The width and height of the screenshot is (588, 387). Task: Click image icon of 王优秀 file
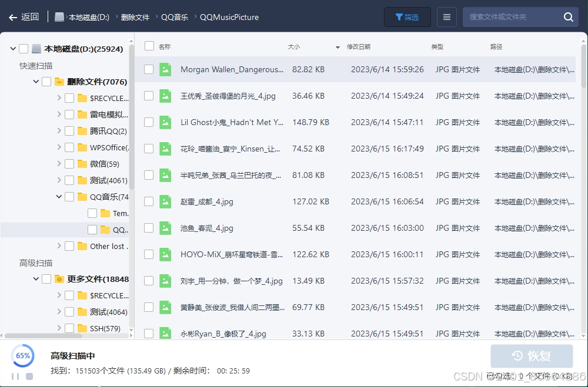165,96
